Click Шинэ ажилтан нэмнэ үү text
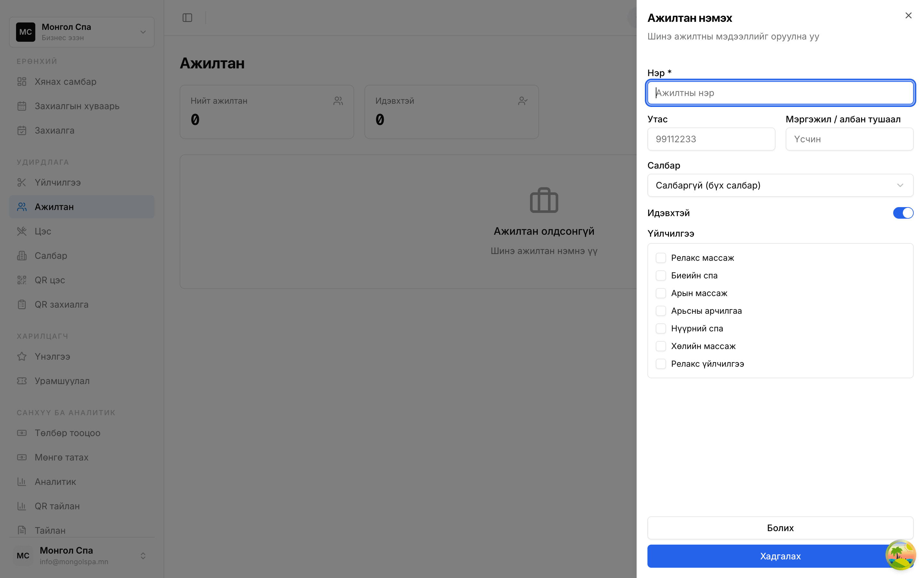924x578 pixels. pyautogui.click(x=544, y=251)
